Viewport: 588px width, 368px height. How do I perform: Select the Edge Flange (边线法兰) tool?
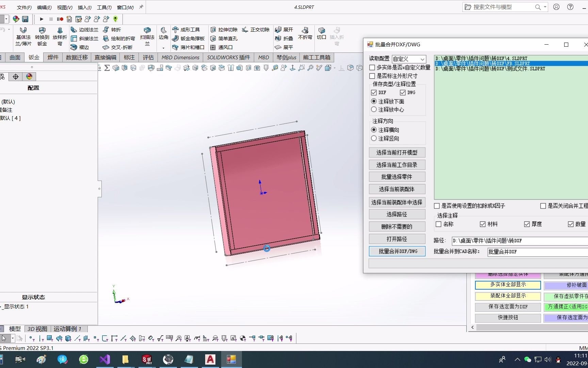(x=84, y=30)
